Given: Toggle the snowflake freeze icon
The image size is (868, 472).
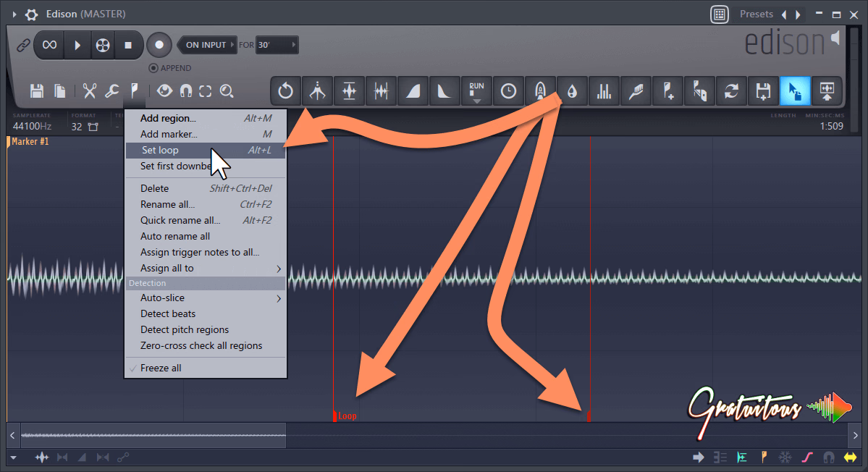Looking at the screenshot, I should coord(785,457).
